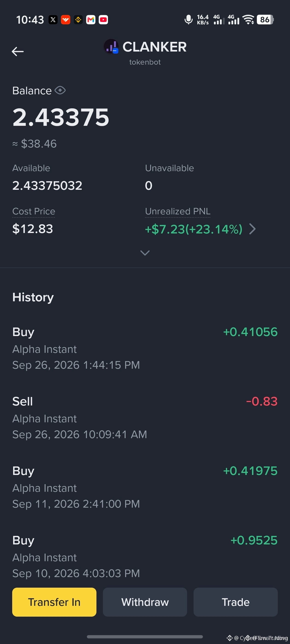This screenshot has height=644, width=290.
Task: Tap the YouTube notification icon
Action: [103, 20]
